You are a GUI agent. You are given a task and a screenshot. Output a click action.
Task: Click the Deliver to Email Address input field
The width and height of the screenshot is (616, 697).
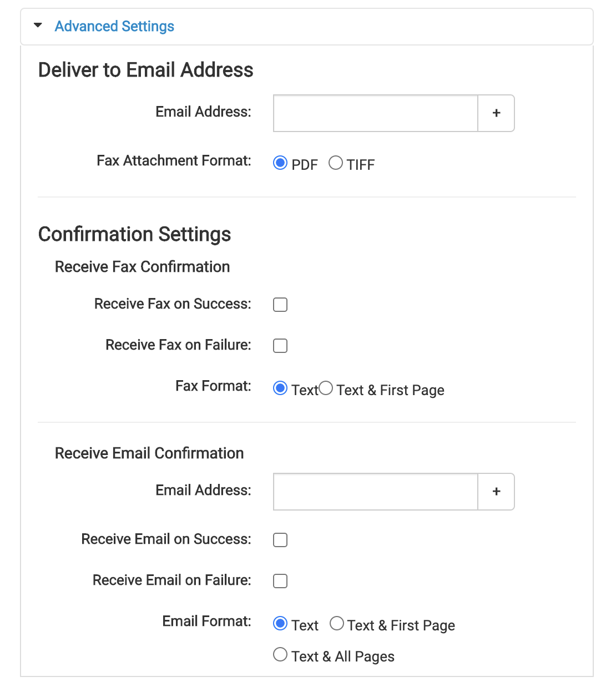(x=376, y=113)
